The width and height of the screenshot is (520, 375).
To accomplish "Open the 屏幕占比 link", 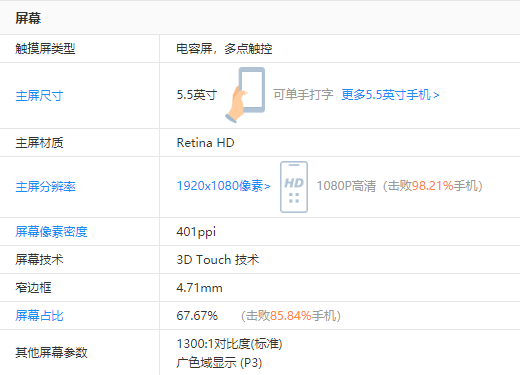I will (x=39, y=315).
